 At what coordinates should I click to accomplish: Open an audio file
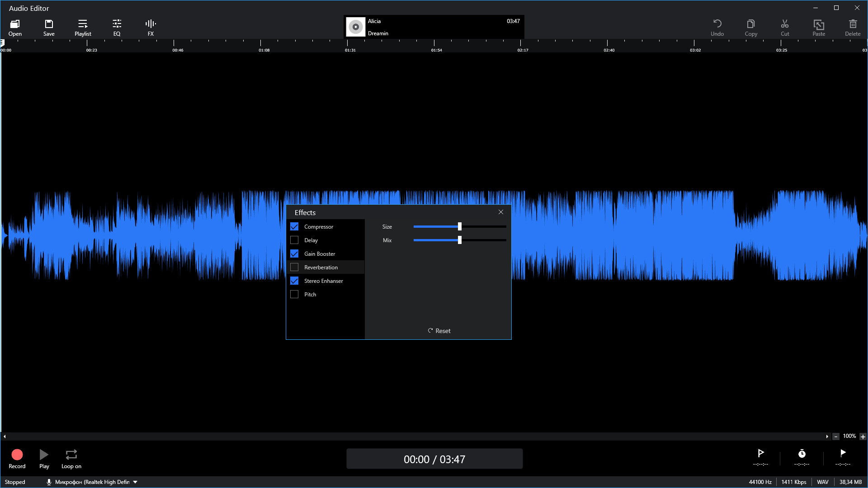point(15,27)
